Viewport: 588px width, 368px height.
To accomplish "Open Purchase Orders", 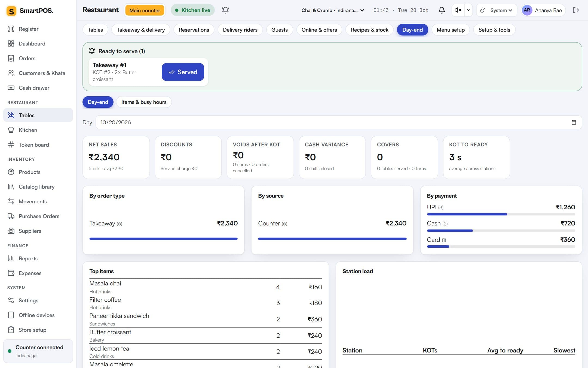I will 38,216.
